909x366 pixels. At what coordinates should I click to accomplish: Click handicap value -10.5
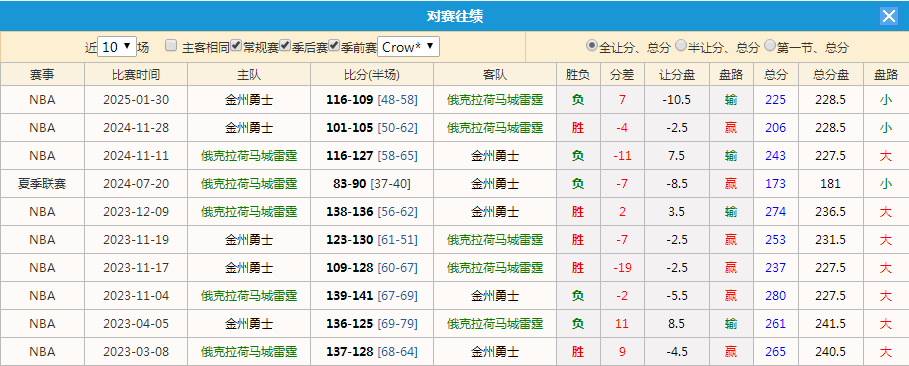pyautogui.click(x=677, y=100)
